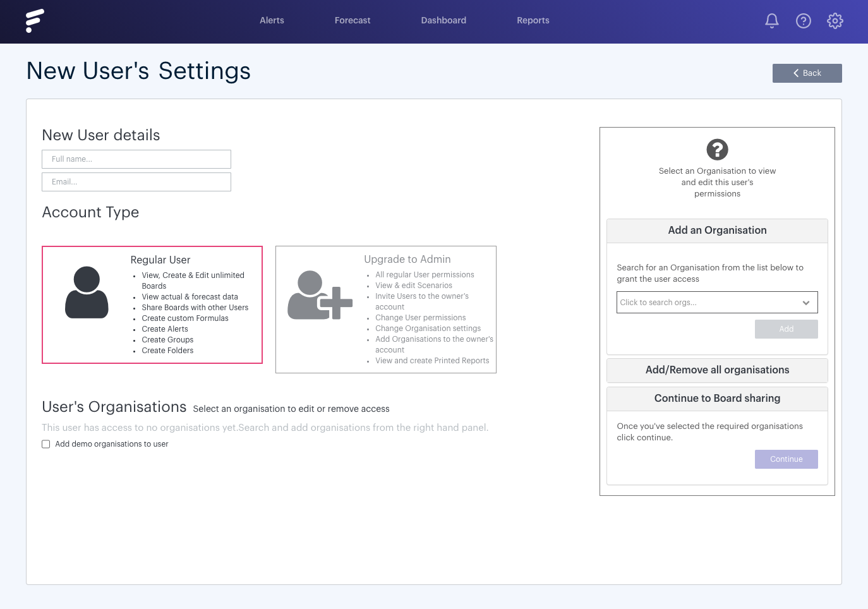This screenshot has width=868, height=609.
Task: Click the New User's Settings heading
Action: click(138, 71)
